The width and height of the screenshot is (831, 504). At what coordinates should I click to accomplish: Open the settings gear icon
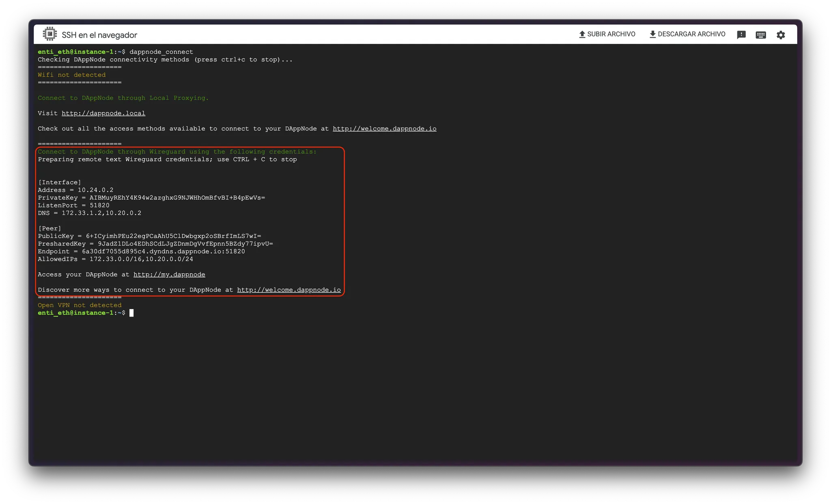coord(781,35)
